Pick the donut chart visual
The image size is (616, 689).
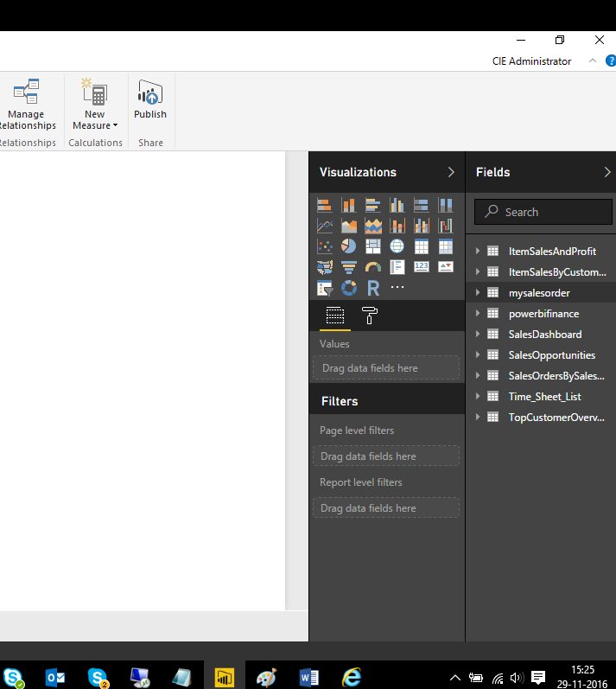click(x=349, y=288)
